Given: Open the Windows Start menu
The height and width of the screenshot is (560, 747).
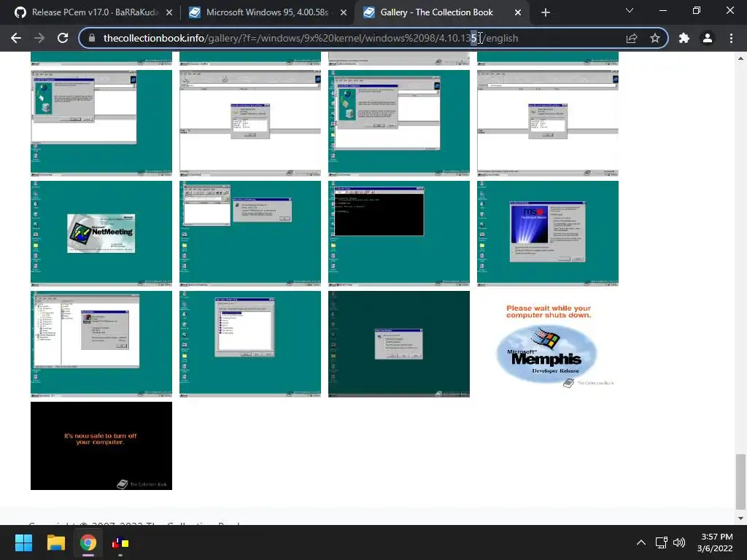Looking at the screenshot, I should [23, 542].
